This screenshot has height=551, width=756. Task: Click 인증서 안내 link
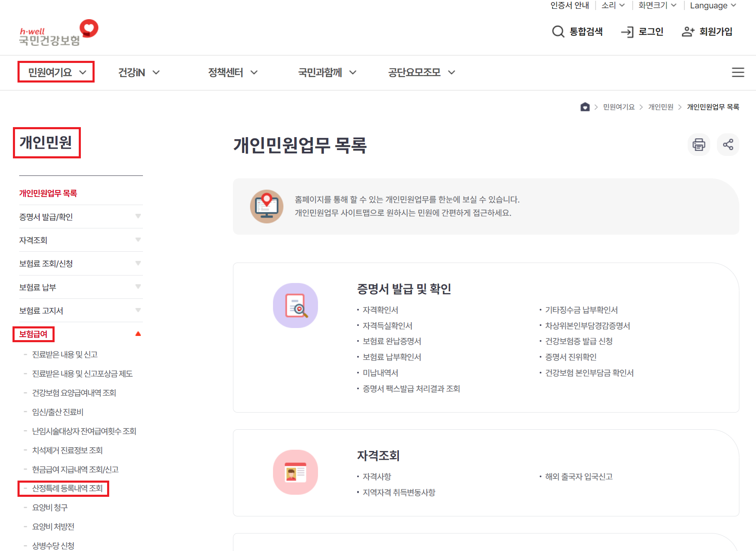click(x=570, y=5)
